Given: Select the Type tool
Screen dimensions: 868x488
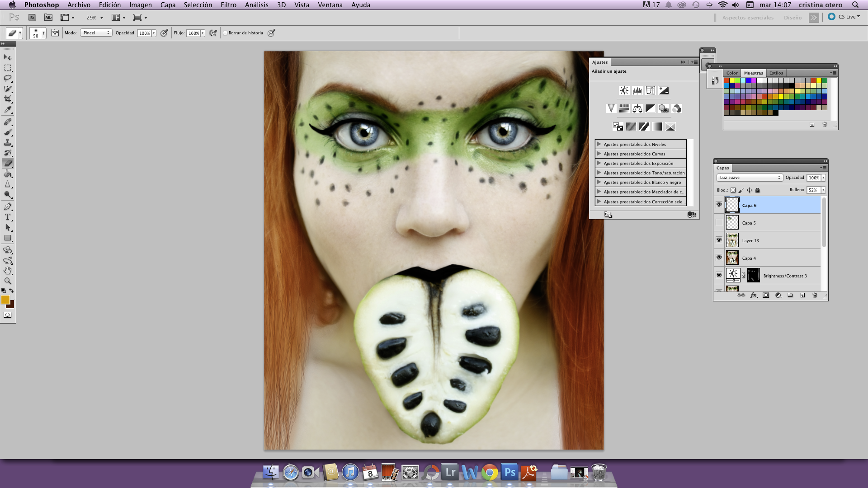Looking at the screenshot, I should click(8, 217).
